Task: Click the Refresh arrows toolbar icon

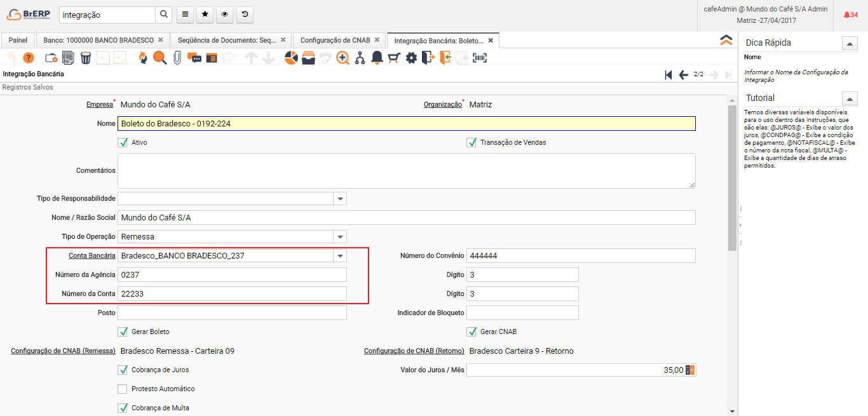Action: coord(142,58)
